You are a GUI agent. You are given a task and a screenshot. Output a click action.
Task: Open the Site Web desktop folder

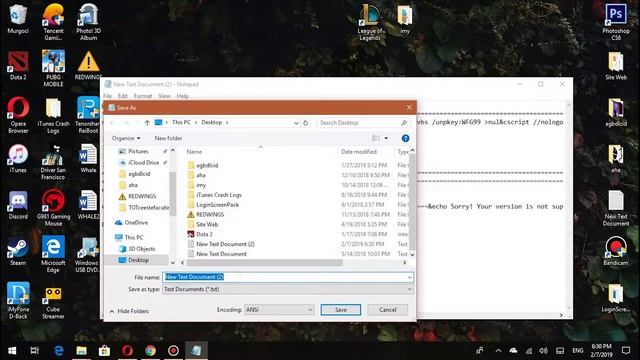point(616,66)
